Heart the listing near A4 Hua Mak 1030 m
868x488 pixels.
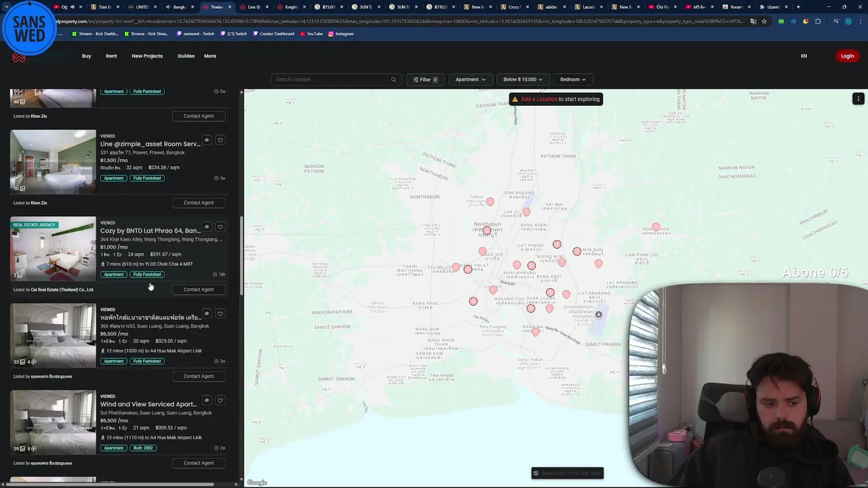(x=220, y=314)
